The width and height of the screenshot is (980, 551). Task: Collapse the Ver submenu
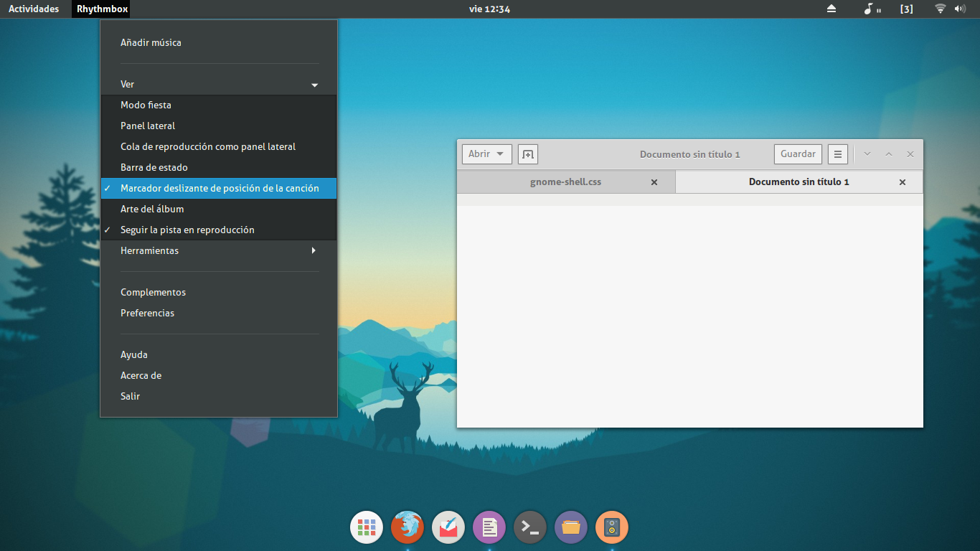[219, 84]
